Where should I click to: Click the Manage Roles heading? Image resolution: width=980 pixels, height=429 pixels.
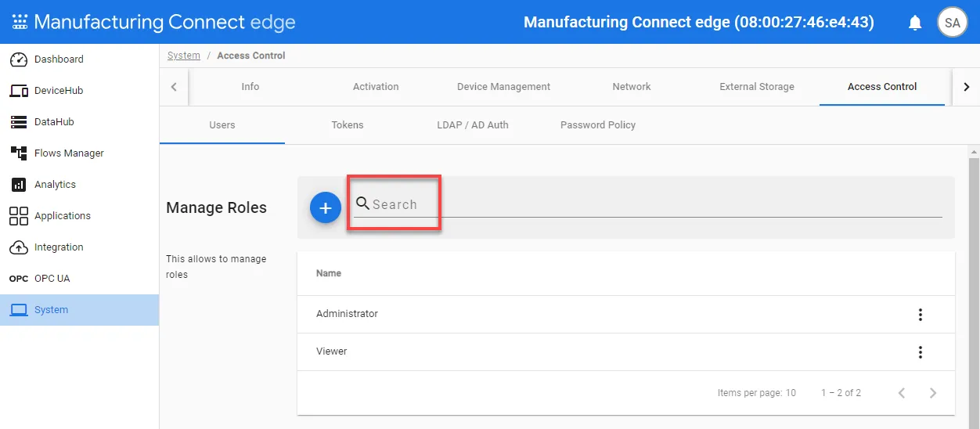pos(217,207)
